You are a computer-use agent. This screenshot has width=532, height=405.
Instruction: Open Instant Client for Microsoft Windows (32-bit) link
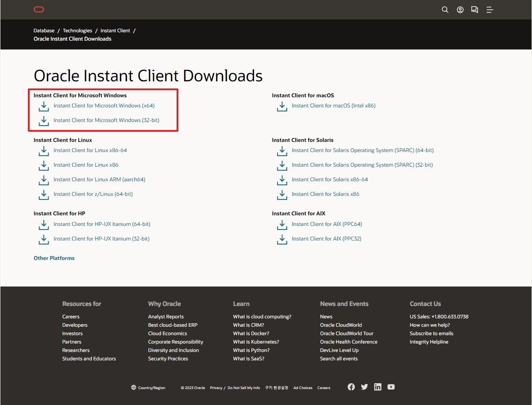click(x=106, y=120)
